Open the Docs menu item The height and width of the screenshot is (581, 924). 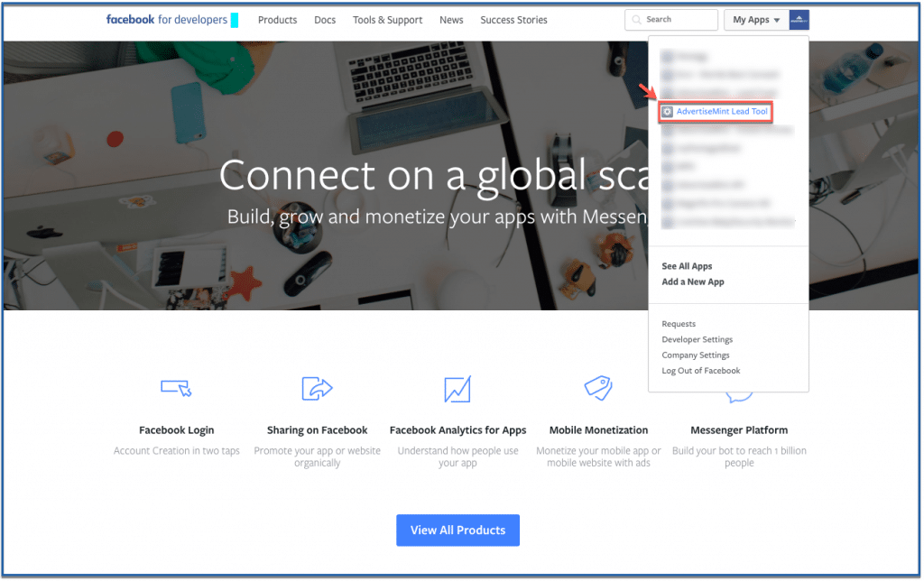325,20
